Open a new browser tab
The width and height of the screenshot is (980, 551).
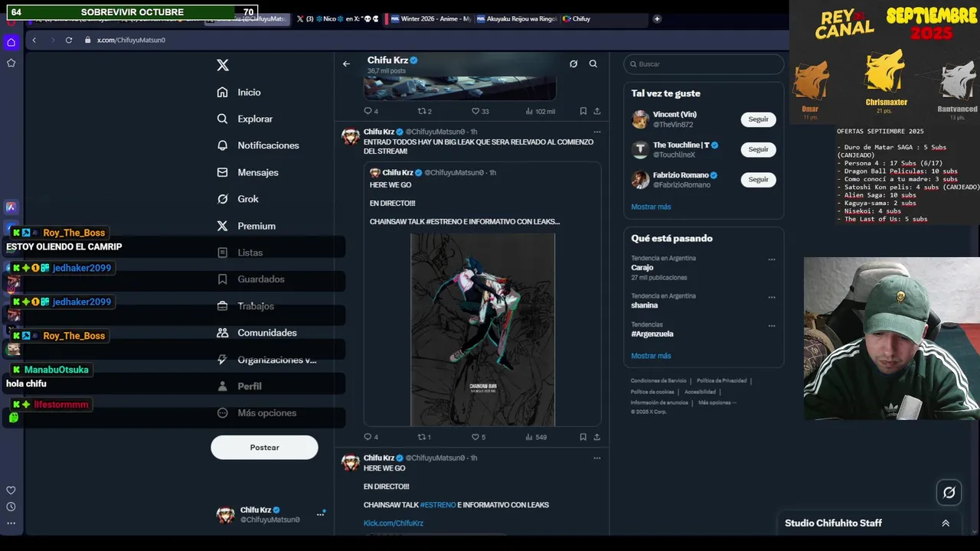click(x=657, y=18)
